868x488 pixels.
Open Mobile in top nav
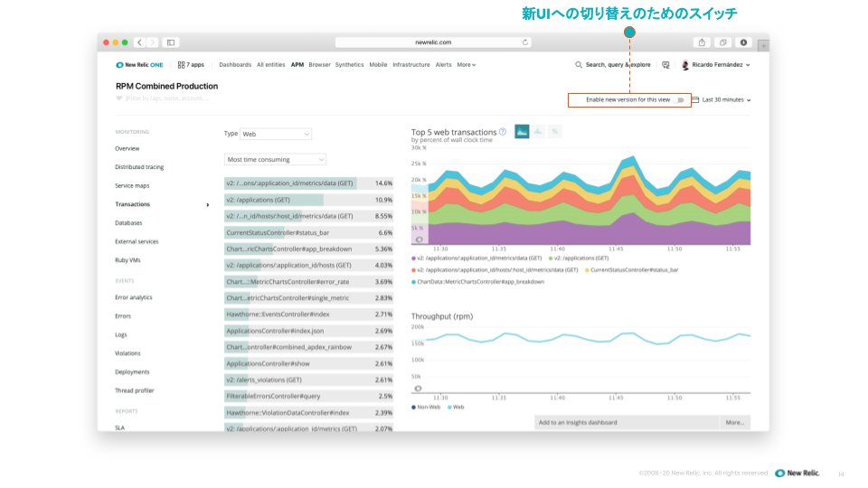[x=378, y=65]
